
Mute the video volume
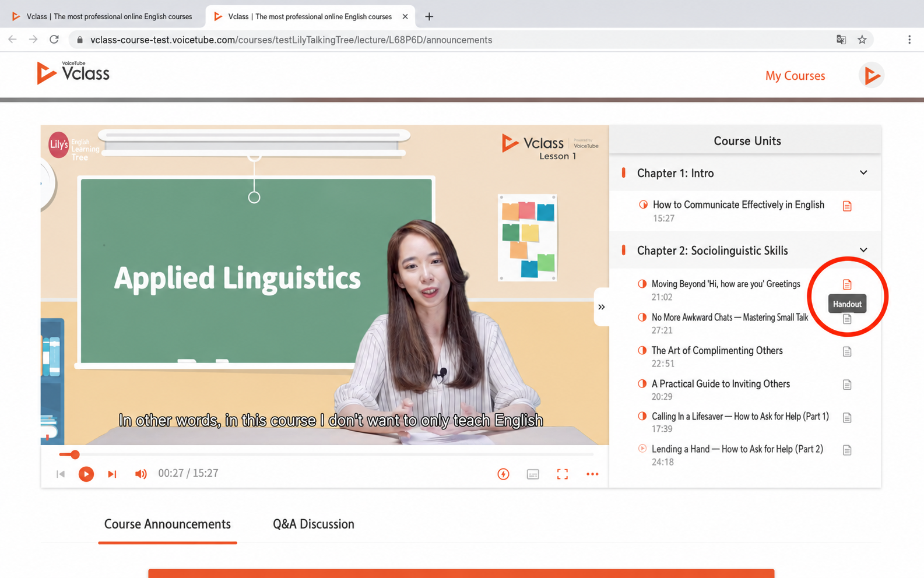[140, 474]
